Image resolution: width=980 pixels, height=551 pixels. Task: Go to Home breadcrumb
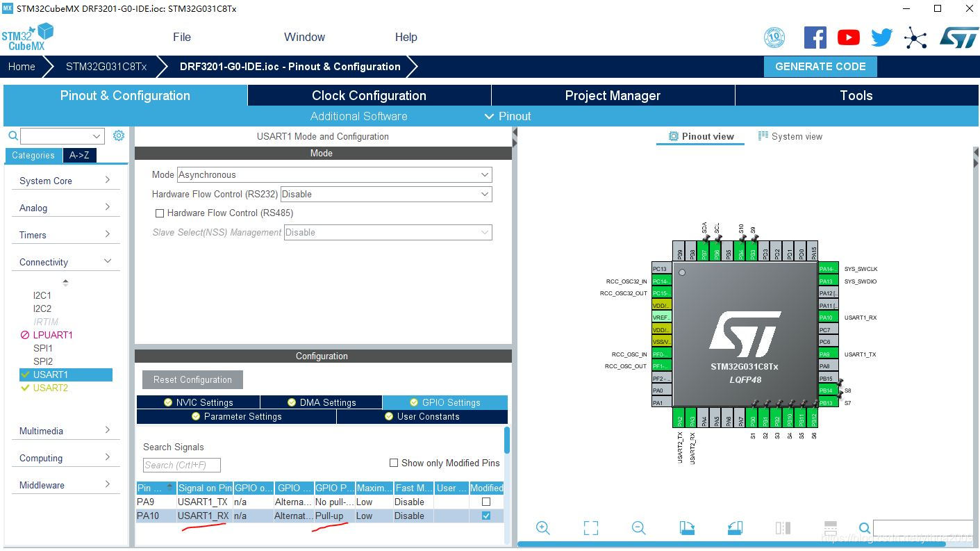(x=22, y=67)
